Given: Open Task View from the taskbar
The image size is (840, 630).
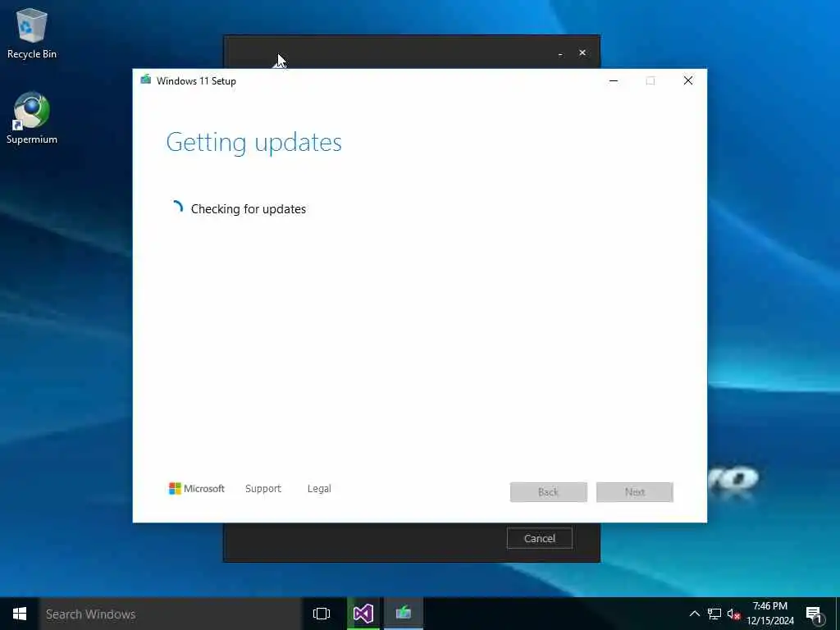Looking at the screenshot, I should pos(322,614).
